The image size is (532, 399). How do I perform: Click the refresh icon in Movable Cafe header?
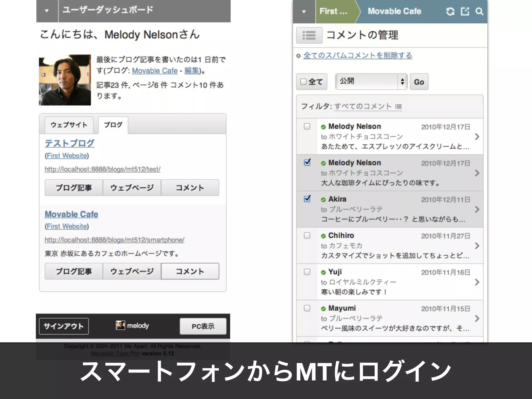(x=450, y=11)
